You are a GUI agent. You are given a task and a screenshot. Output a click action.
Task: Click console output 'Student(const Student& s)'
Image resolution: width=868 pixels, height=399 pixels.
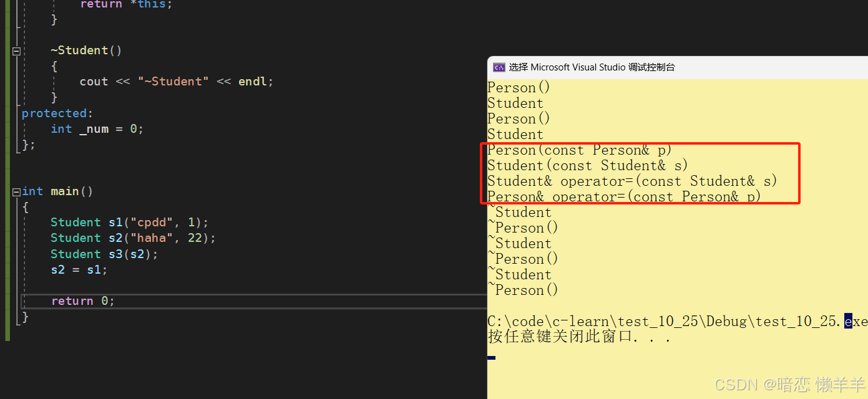tap(587, 166)
